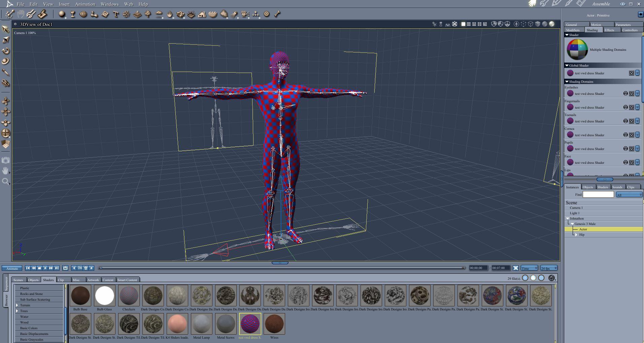Image resolution: width=644 pixels, height=343 pixels.
Task: Insert a bone using the bone tool
Action: click(277, 14)
